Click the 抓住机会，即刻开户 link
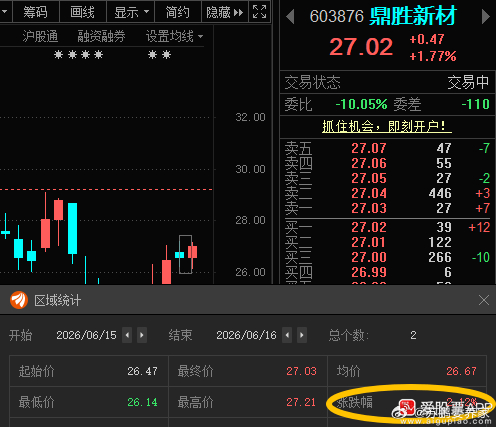The width and height of the screenshot is (496, 427). click(387, 126)
